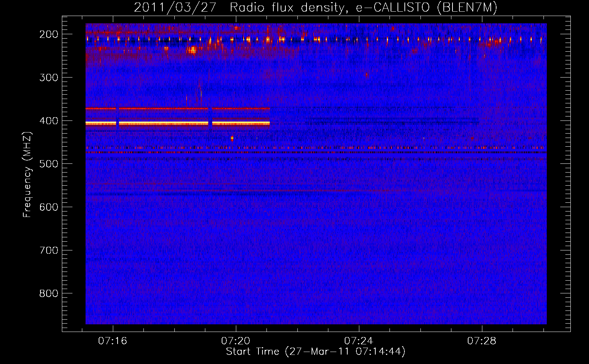Viewport: 589px width, 364px height.
Task: Click the 400 frequency tick label
Action: pyautogui.click(x=49, y=121)
